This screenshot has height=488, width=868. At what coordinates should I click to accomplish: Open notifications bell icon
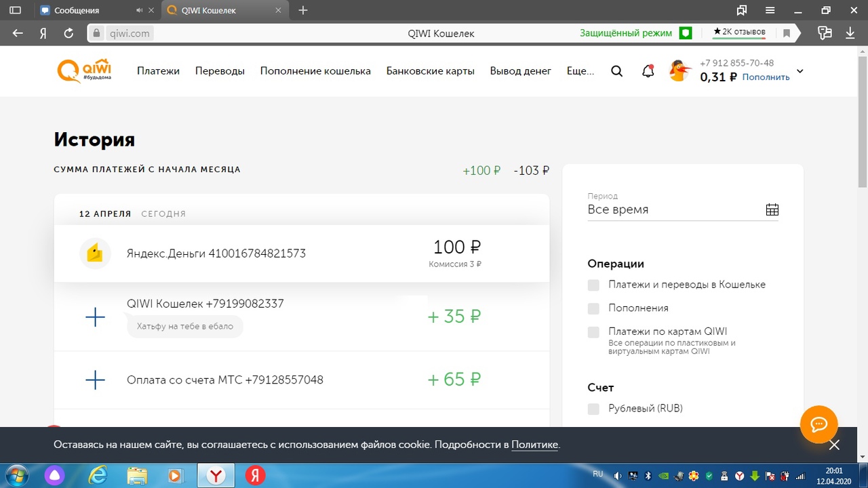tap(648, 71)
